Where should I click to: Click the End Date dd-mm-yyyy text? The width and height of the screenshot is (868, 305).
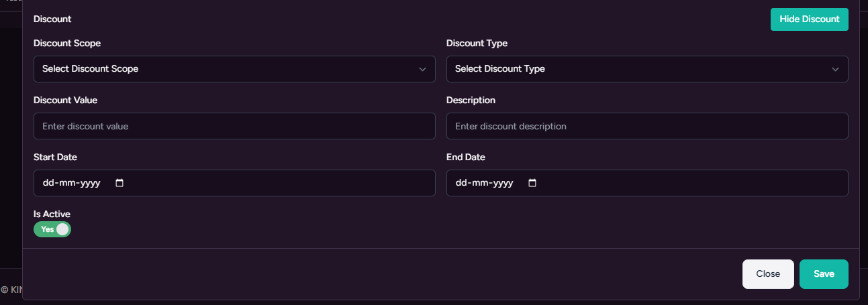[x=484, y=183]
